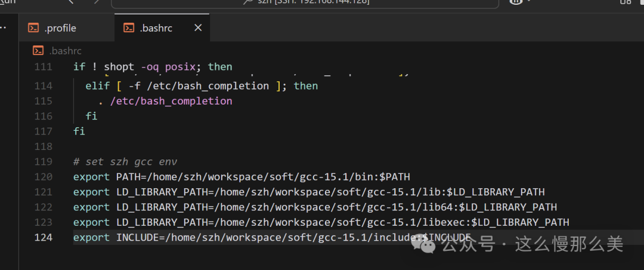Click line number 121

[43, 192]
